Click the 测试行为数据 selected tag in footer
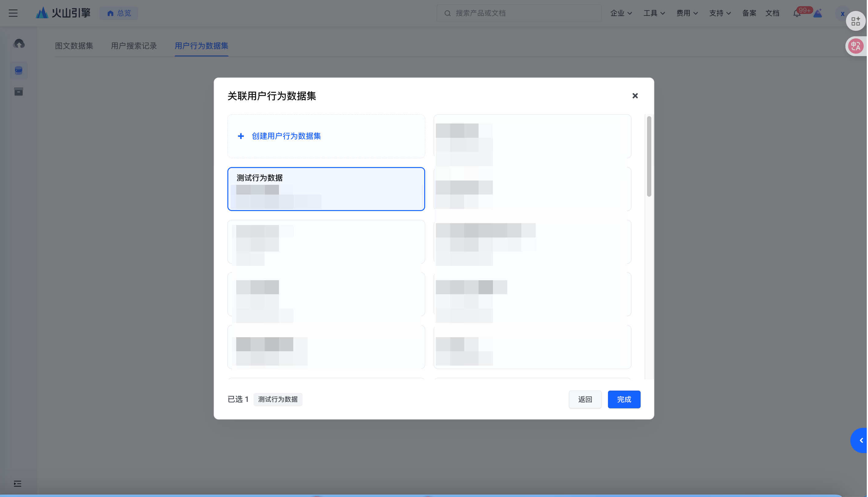This screenshot has height=497, width=868. click(278, 399)
